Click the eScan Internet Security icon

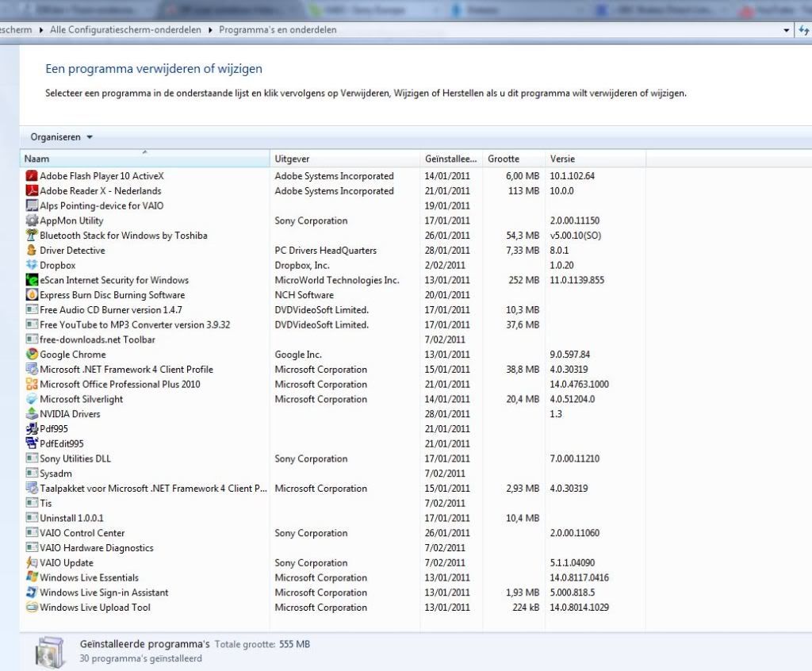pos(33,280)
